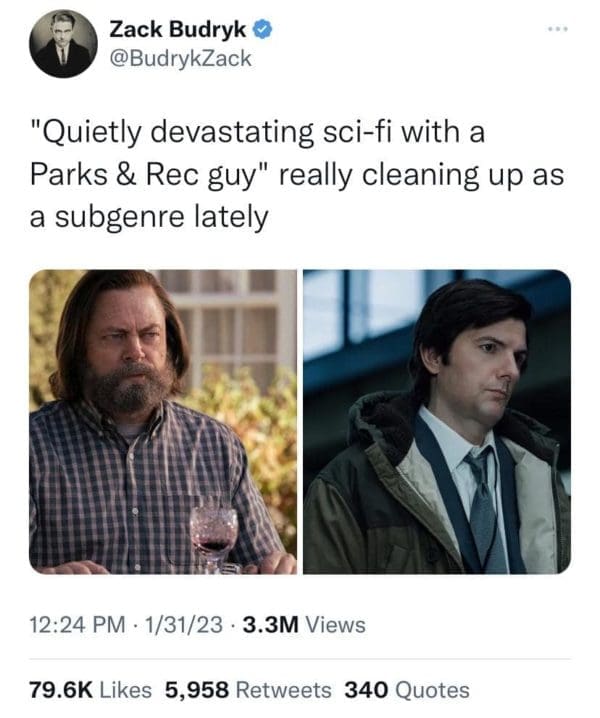Click the words "a subgenre lately"

click(149, 216)
